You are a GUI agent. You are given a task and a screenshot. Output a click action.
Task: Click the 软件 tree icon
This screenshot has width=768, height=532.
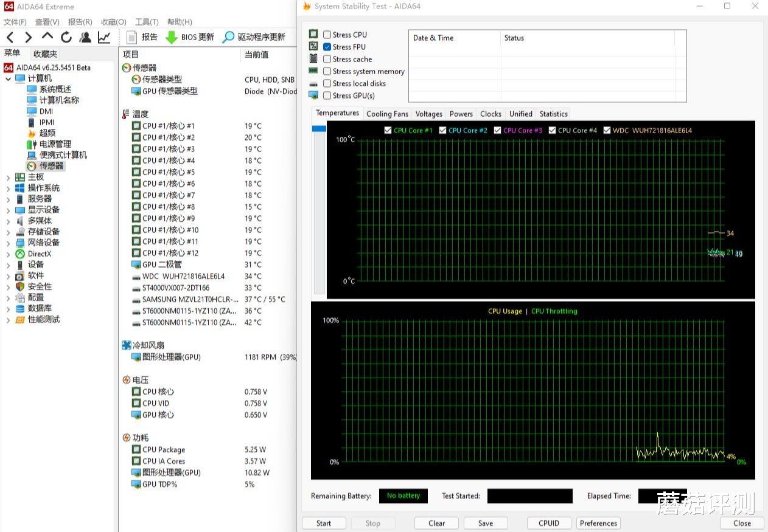click(x=20, y=275)
